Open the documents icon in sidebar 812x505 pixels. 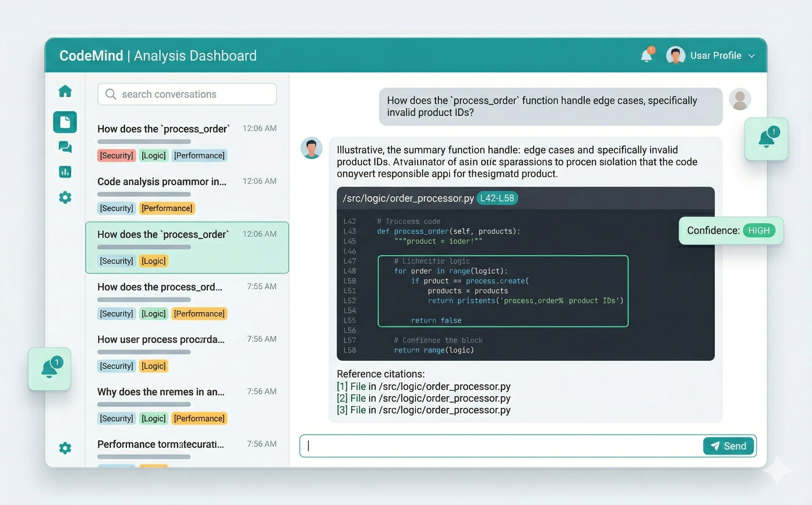(65, 122)
